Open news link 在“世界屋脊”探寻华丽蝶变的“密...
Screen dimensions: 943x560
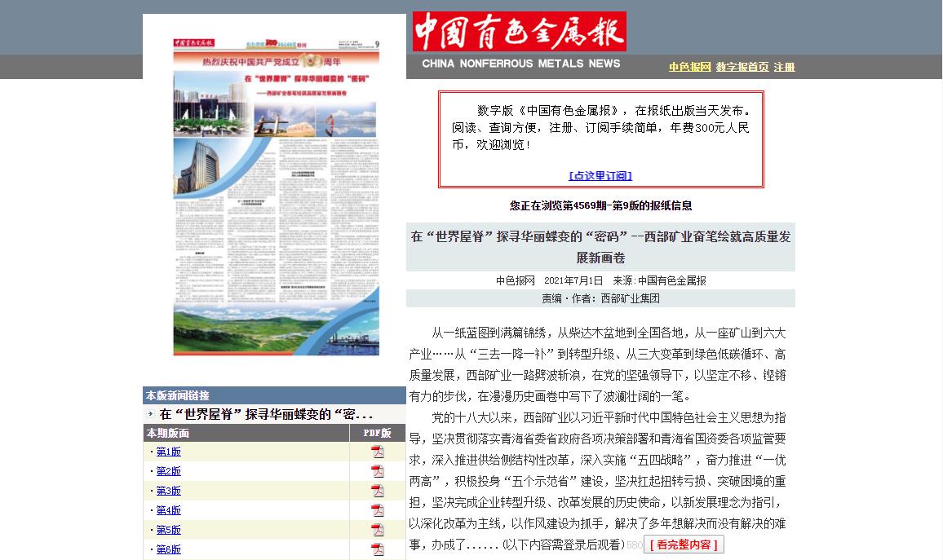(x=266, y=414)
